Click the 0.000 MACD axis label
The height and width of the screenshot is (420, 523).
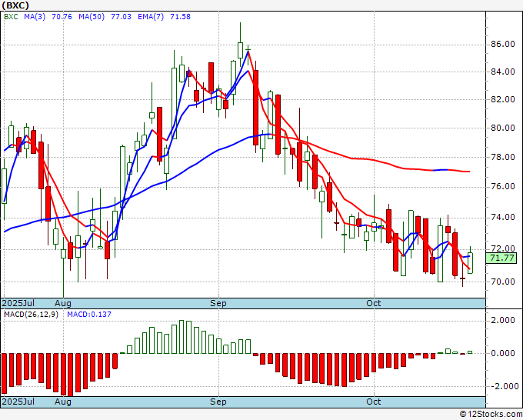point(502,353)
